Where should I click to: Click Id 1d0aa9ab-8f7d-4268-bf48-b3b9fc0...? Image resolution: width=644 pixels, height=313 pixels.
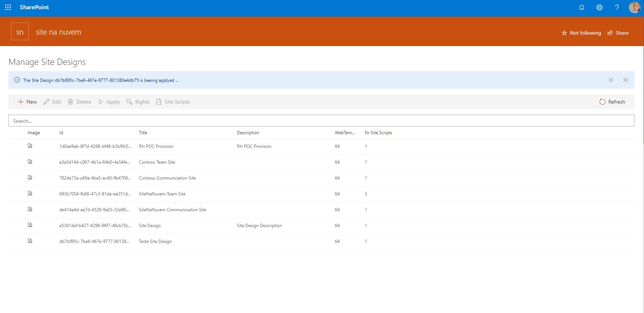95,146
